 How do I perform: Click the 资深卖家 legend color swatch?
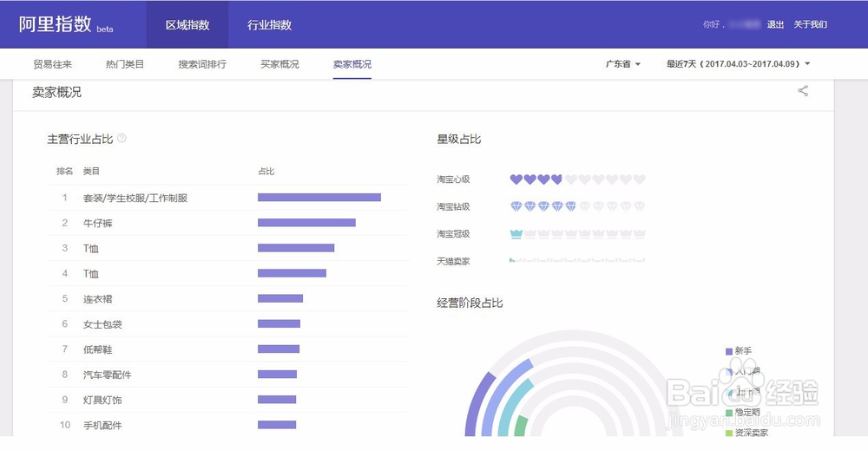click(x=729, y=433)
